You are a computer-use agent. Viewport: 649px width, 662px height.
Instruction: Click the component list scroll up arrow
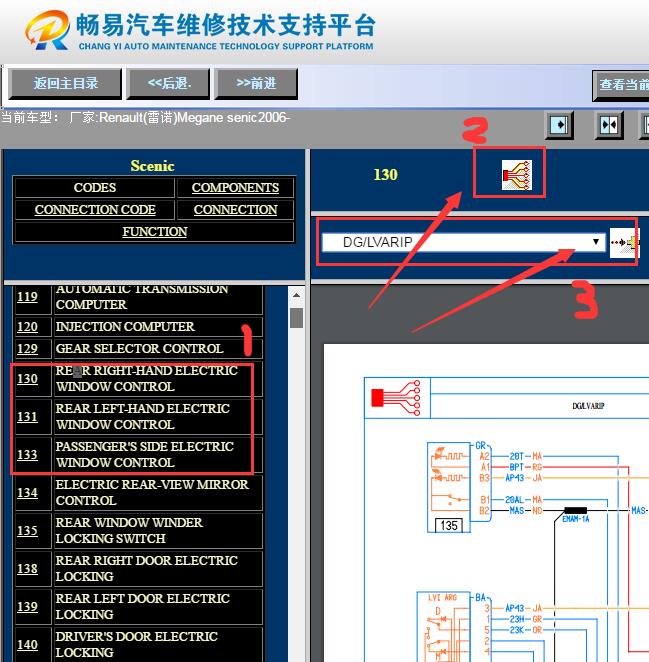[296, 295]
